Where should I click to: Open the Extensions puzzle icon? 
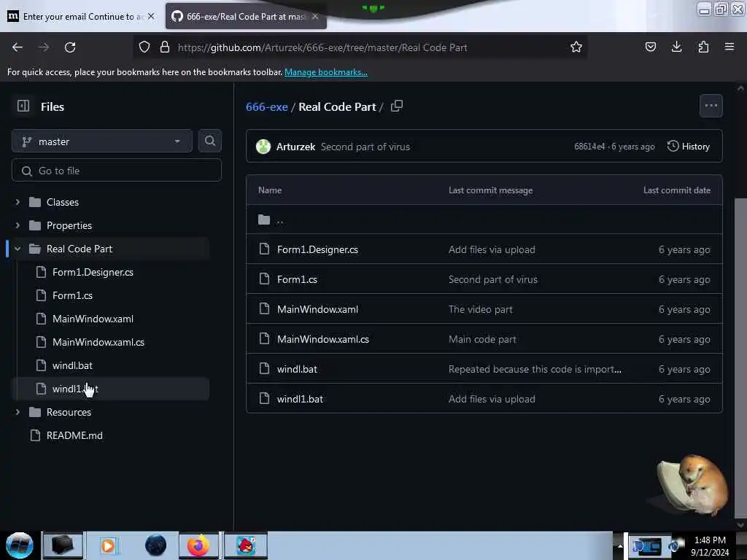coord(703,47)
